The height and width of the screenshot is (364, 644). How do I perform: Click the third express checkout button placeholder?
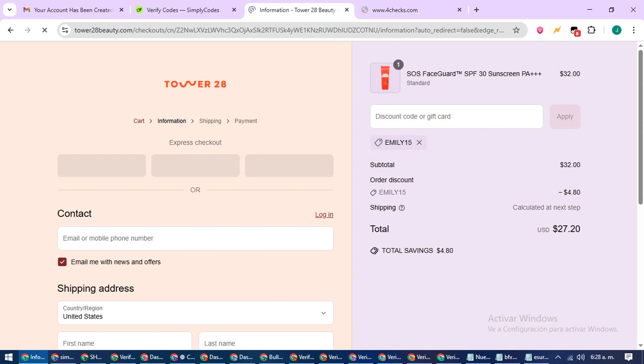289,166
